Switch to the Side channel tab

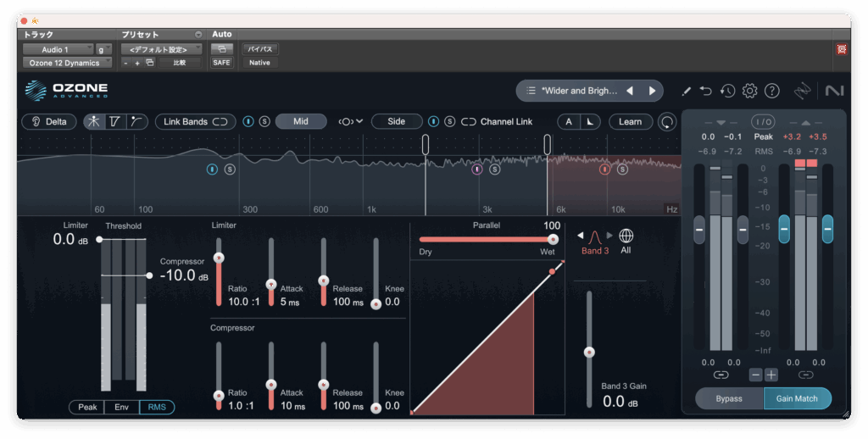[x=396, y=121]
